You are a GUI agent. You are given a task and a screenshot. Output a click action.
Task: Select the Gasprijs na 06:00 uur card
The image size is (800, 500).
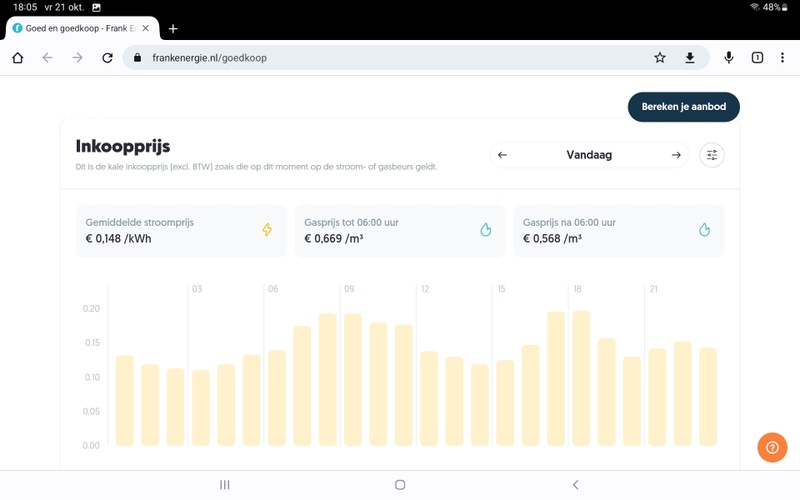point(618,231)
